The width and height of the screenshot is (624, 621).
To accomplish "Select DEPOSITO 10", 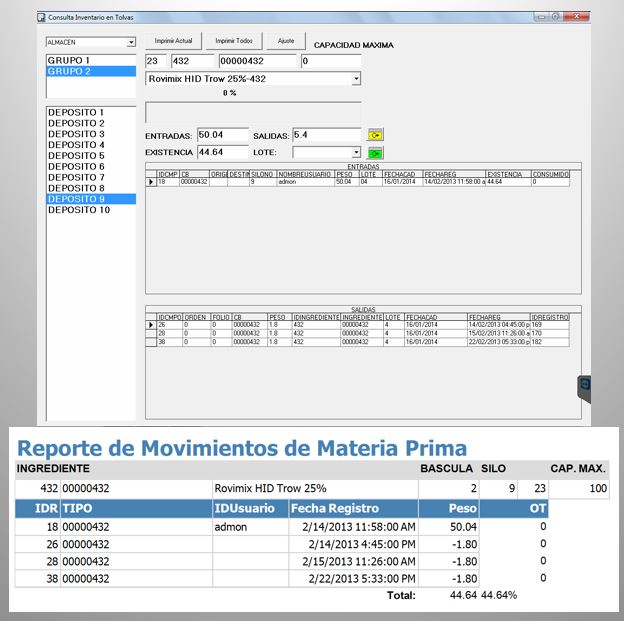I will [x=91, y=210].
